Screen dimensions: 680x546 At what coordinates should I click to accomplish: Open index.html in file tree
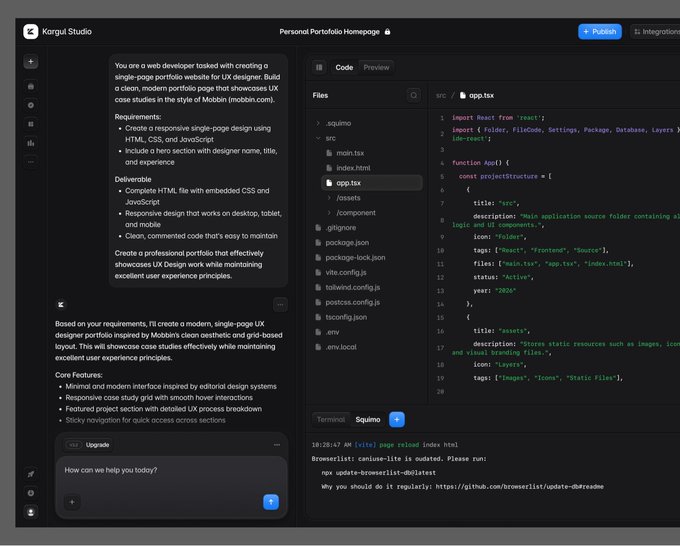coord(349,168)
